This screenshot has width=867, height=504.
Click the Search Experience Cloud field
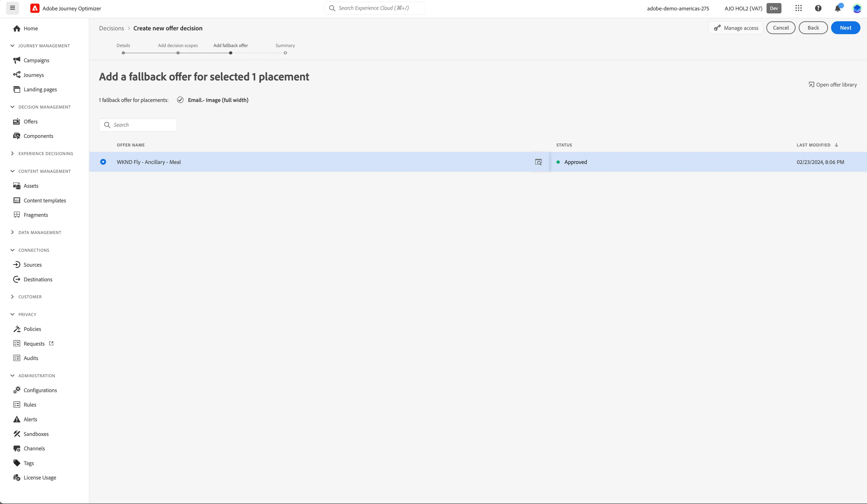[x=375, y=8]
